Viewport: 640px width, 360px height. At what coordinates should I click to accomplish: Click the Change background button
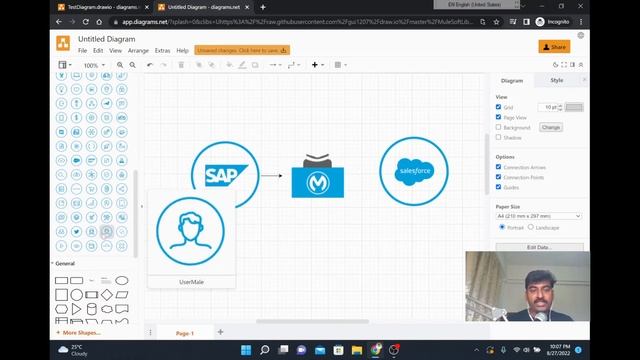point(551,127)
